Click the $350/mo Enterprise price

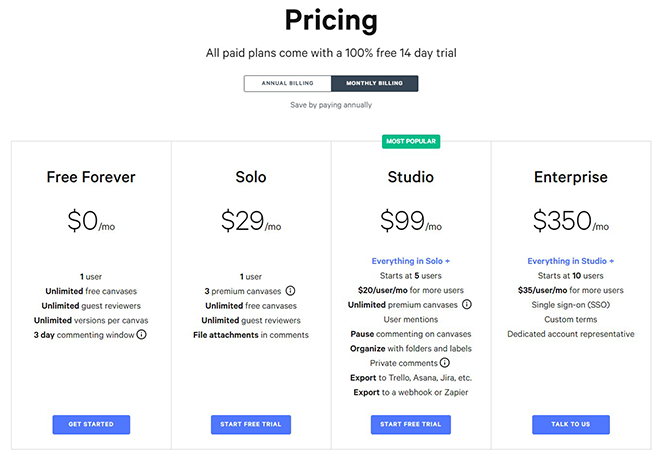[571, 221]
